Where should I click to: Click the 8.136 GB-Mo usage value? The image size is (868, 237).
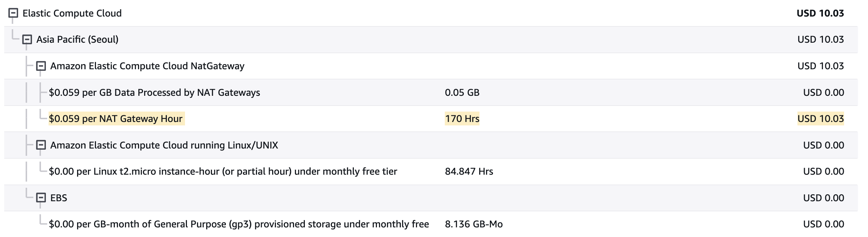coord(474,224)
